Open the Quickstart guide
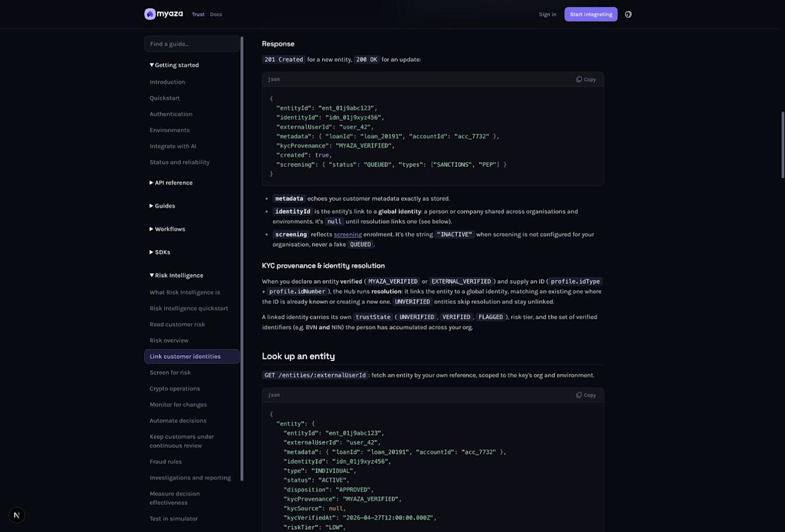The image size is (785, 532). tap(165, 98)
